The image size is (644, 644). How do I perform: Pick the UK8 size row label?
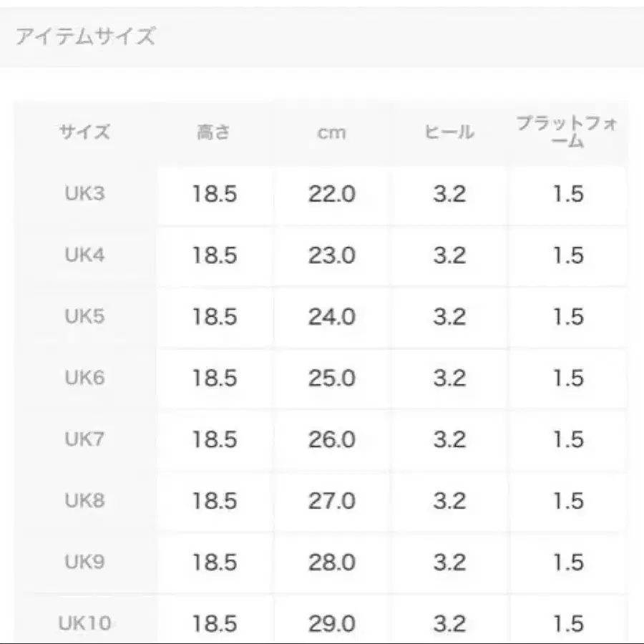pos(85,501)
